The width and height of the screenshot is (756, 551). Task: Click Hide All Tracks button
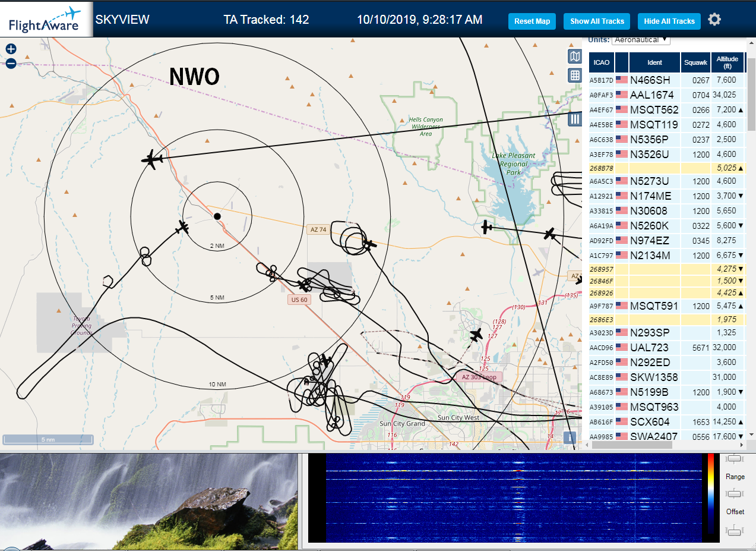pos(669,21)
